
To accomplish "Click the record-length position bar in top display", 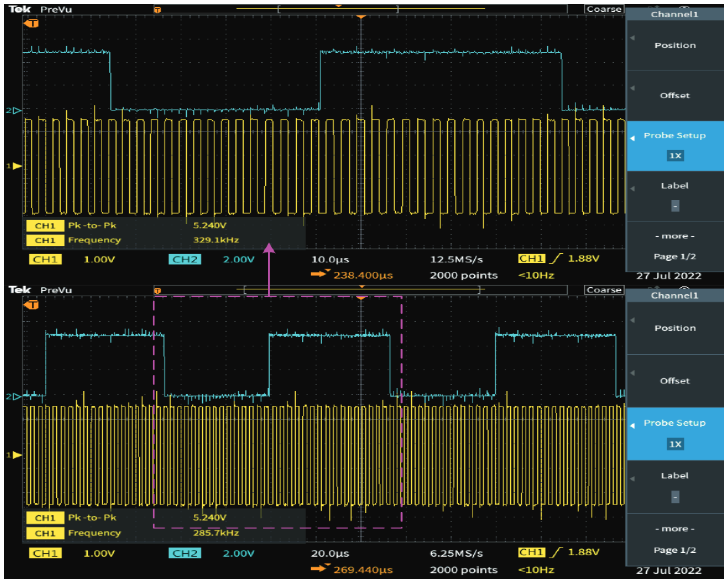I will 360,9.
